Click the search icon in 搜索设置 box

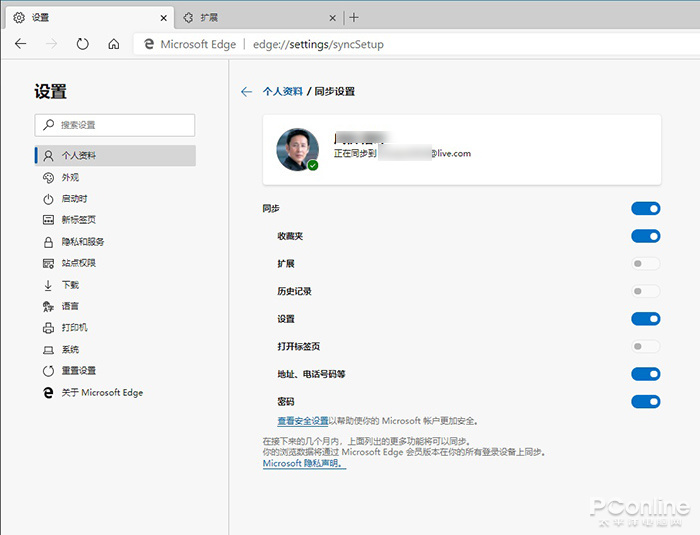49,125
